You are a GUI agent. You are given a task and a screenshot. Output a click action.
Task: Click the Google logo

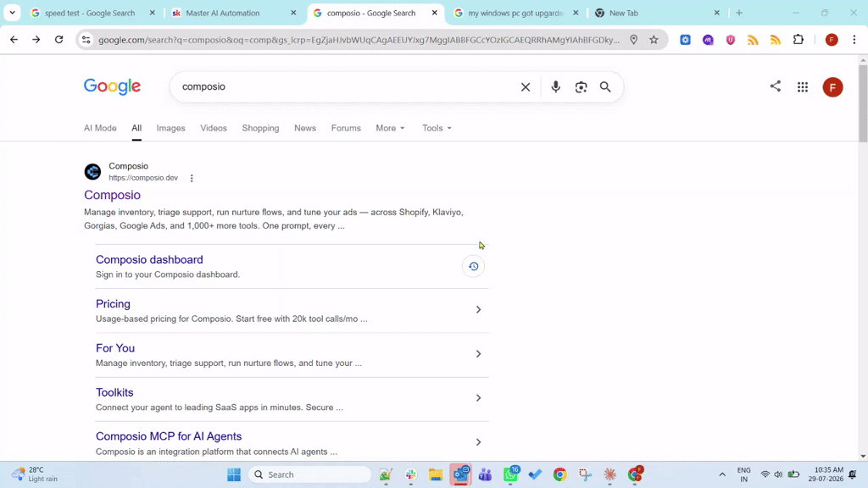point(113,86)
